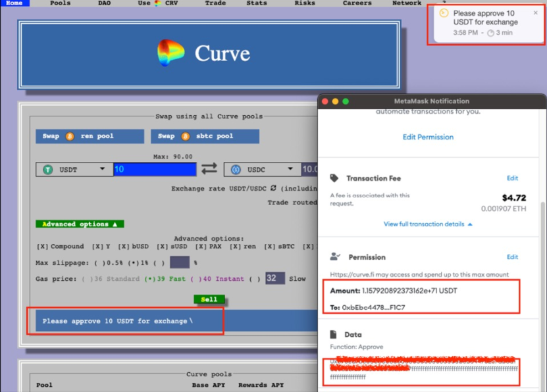Click the Amount 1.157920892373162e+71 USDT text

tap(394, 291)
